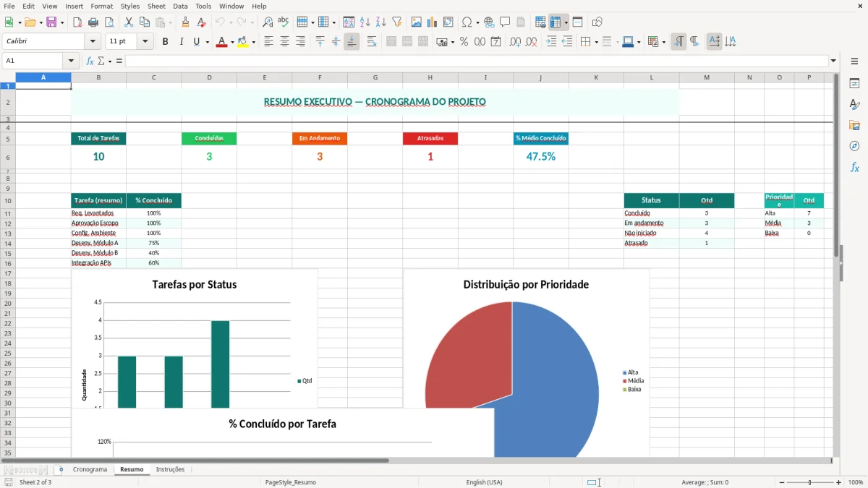868x488 pixels.
Task: Sort descending Z to A
Action: tap(381, 22)
